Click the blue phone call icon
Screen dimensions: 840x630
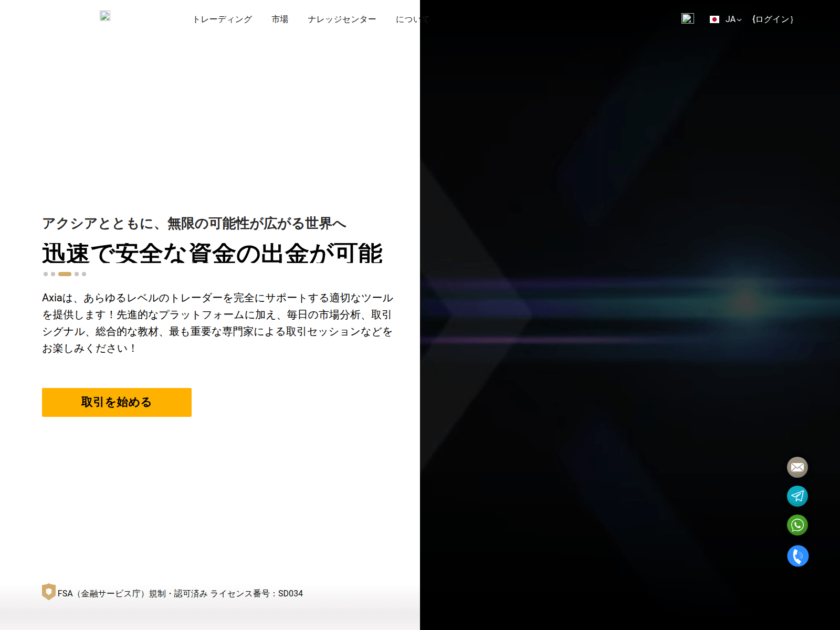pos(798,556)
